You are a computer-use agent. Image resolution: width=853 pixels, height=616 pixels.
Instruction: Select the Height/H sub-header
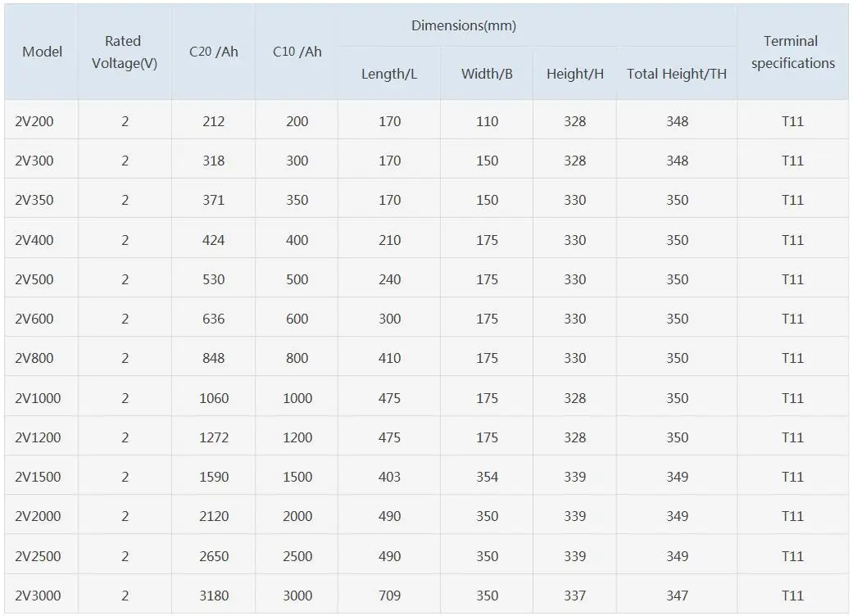pyautogui.click(x=574, y=74)
